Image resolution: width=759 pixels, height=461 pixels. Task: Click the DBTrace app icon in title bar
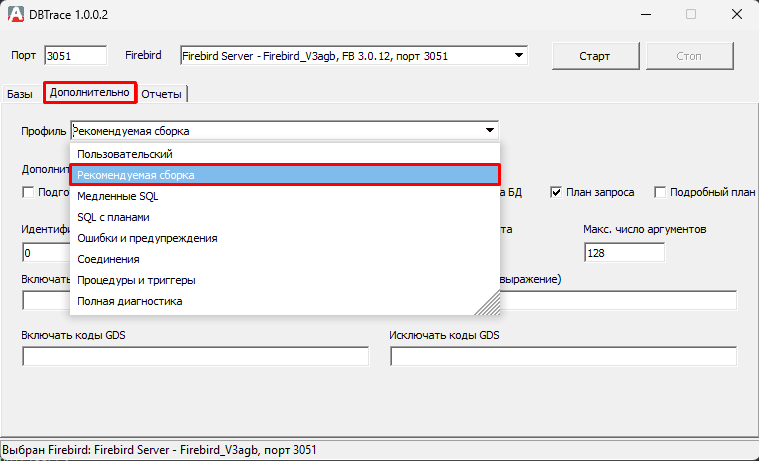[16, 14]
